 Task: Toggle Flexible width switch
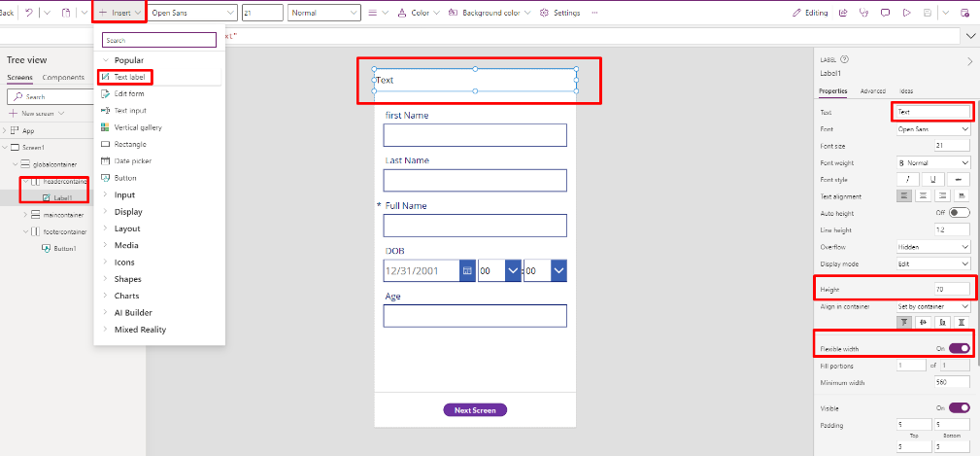point(960,348)
